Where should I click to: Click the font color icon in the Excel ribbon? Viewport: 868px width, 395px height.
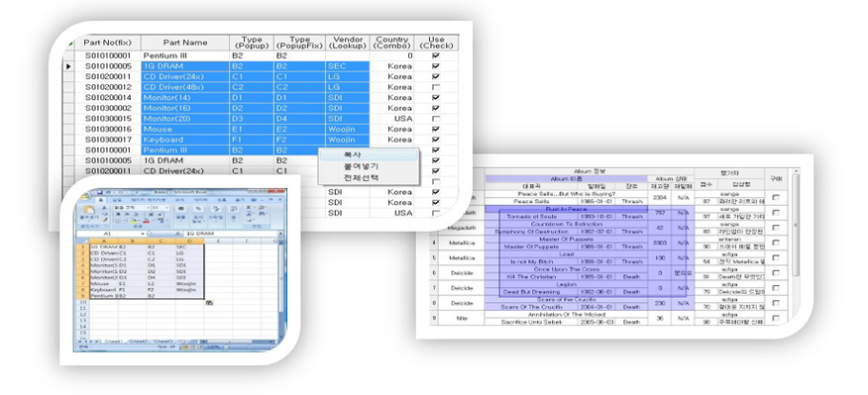coord(146,221)
